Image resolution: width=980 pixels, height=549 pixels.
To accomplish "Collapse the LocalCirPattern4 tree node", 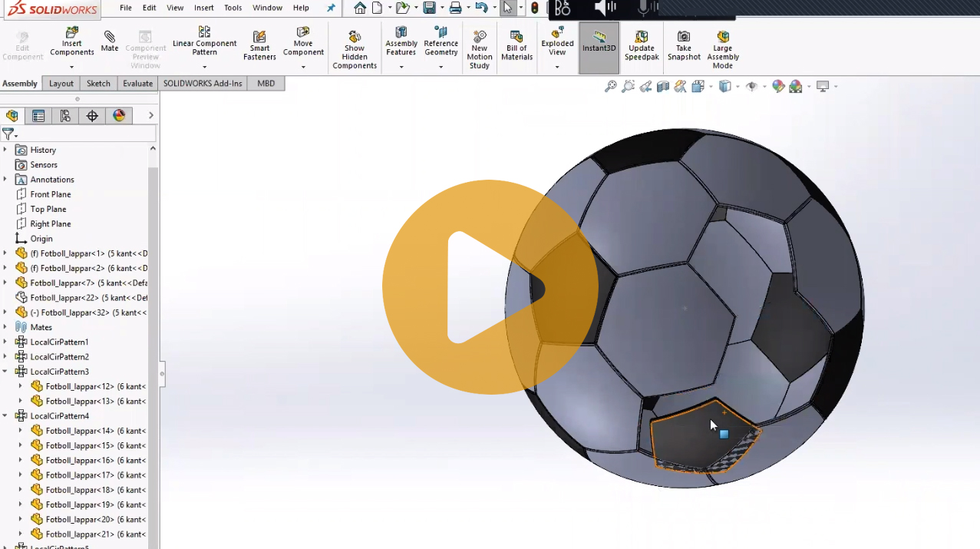I will (x=5, y=416).
